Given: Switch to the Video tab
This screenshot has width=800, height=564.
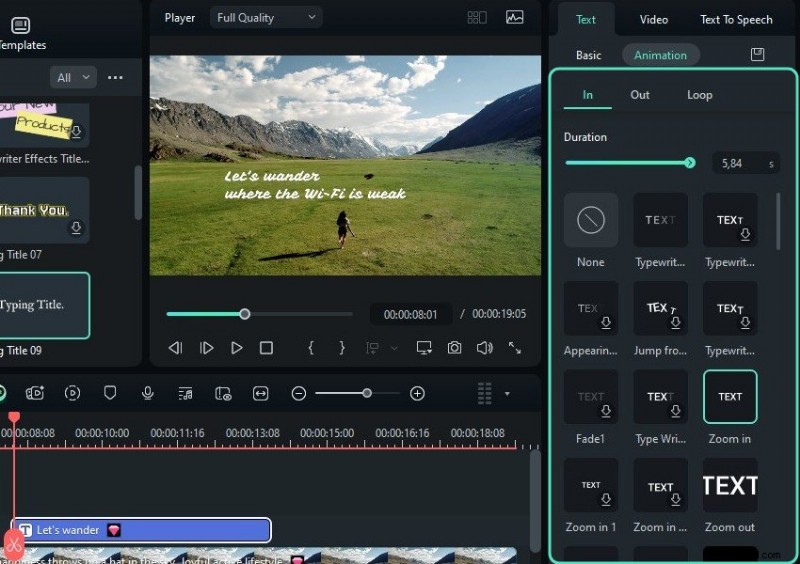Looking at the screenshot, I should point(654,20).
